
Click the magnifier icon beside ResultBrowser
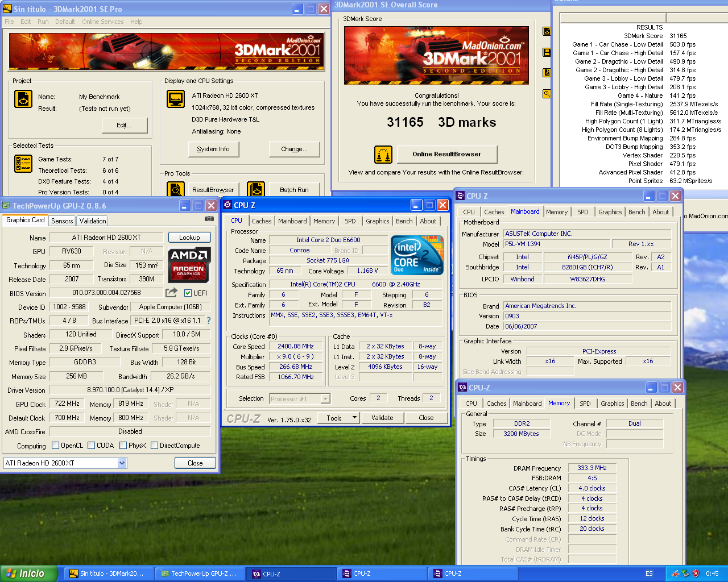point(176,189)
